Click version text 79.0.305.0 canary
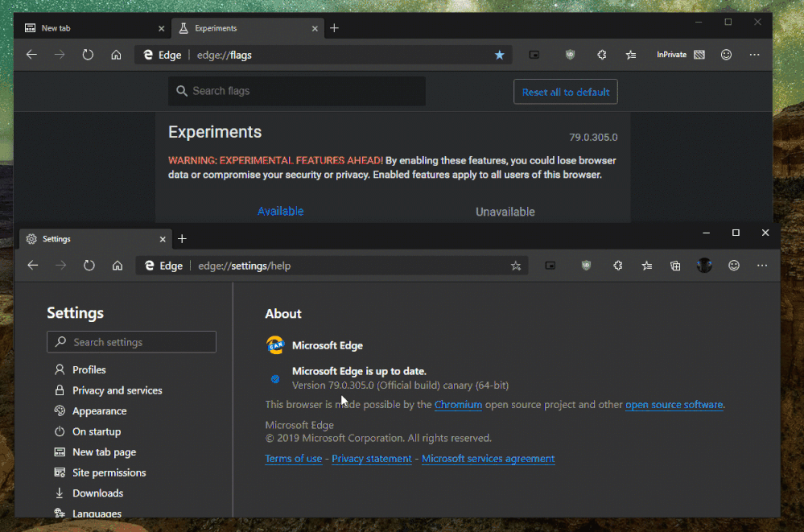Screen dimensions: 804x532 pos(400,386)
